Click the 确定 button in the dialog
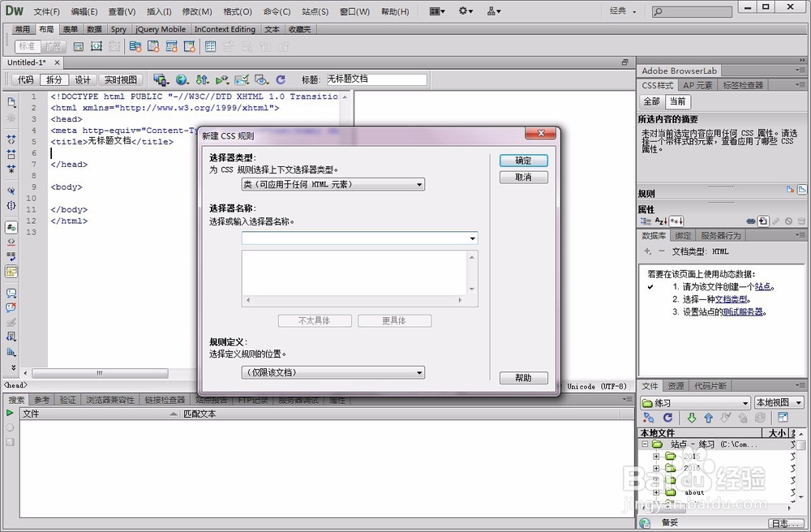 (x=523, y=160)
